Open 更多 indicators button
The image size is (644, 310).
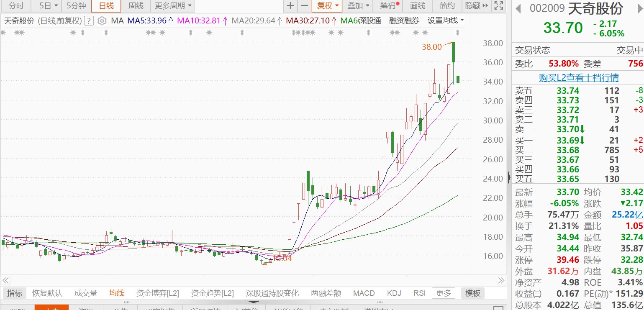(x=443, y=293)
